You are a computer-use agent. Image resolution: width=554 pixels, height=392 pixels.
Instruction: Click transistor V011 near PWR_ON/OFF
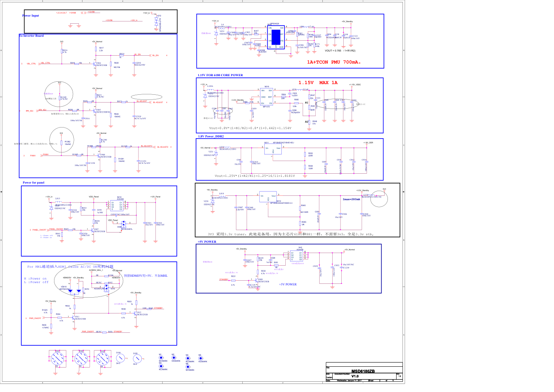(x=74, y=317)
